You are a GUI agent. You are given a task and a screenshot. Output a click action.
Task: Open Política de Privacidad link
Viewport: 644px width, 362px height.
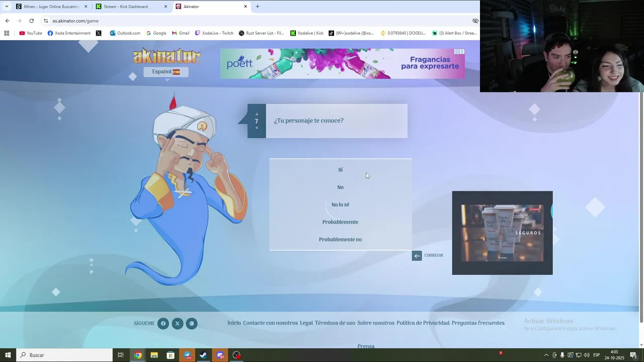coord(423,323)
